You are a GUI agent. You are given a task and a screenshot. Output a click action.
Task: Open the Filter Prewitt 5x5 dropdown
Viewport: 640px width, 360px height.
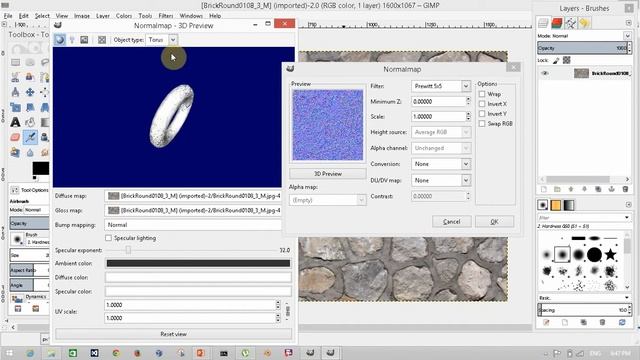pos(441,86)
